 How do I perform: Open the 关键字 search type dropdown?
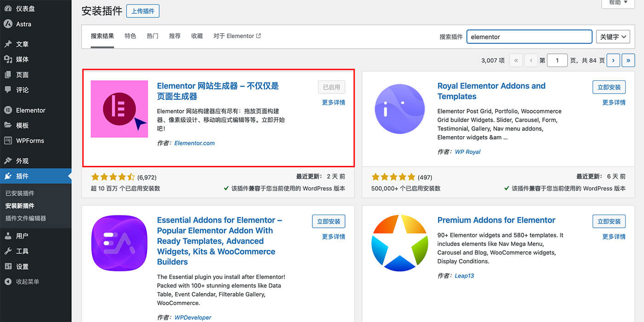coord(613,37)
